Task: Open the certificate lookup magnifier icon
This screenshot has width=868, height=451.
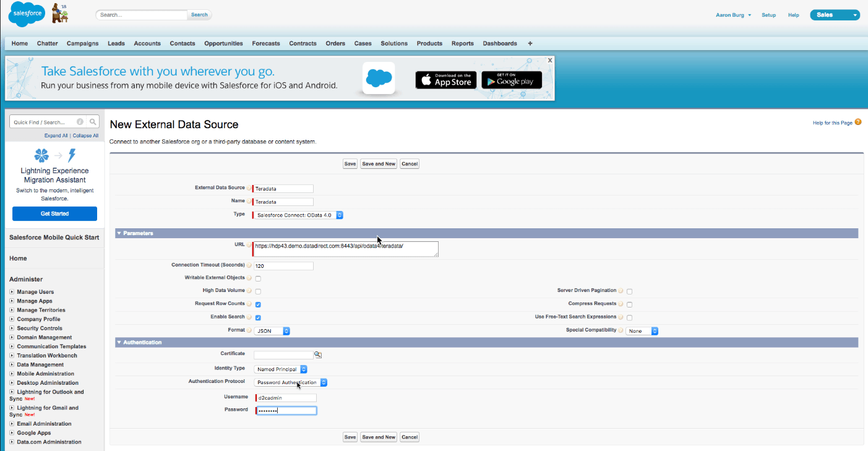Action: pos(318,354)
